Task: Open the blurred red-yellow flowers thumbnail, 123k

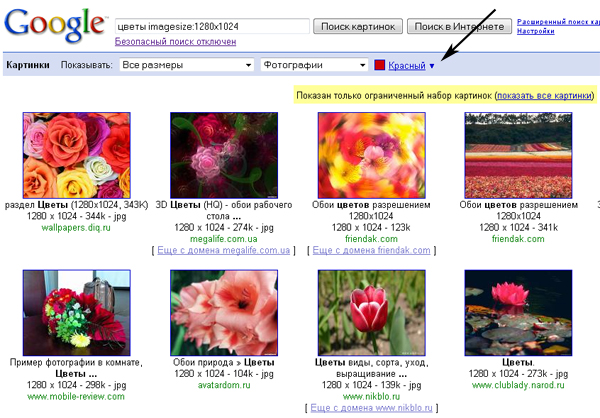Action: tap(372, 155)
